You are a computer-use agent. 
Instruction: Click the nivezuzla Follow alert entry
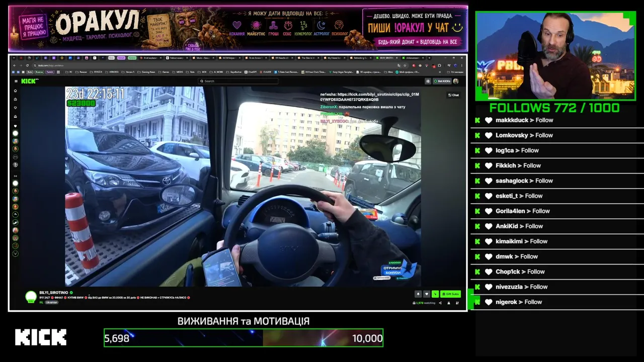pyautogui.click(x=557, y=287)
